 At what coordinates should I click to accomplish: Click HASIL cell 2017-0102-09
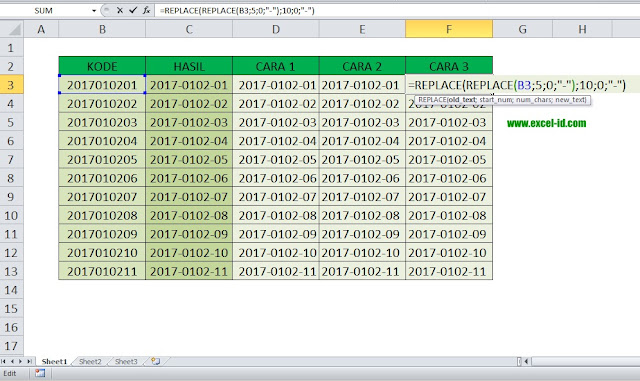pos(189,234)
